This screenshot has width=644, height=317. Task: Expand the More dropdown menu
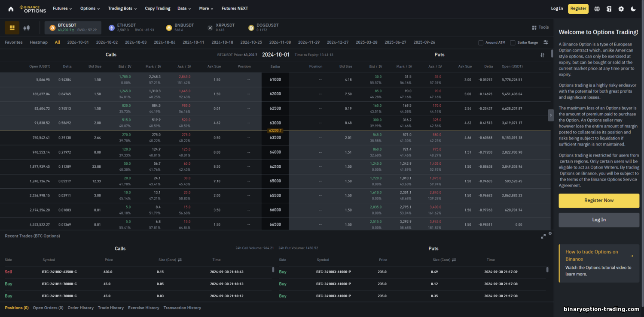click(207, 9)
